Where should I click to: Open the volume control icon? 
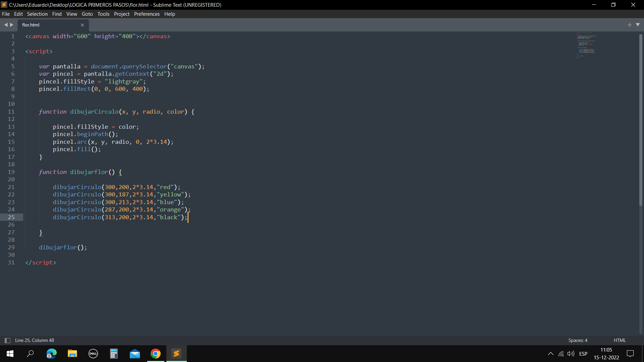coord(571,354)
